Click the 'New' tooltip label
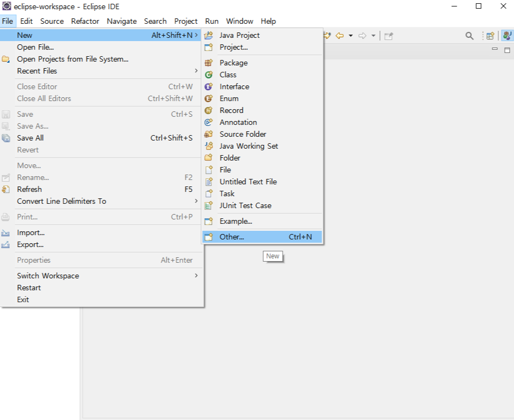The image size is (514, 420). (273, 256)
